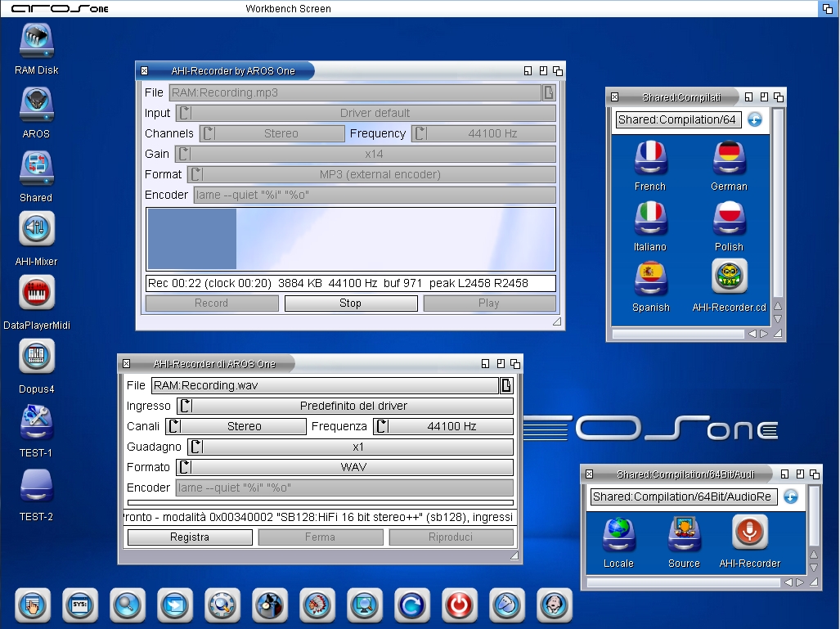840x629 pixels.
Task: Click the recording level meter in AHI-Recorder
Action: [351, 239]
